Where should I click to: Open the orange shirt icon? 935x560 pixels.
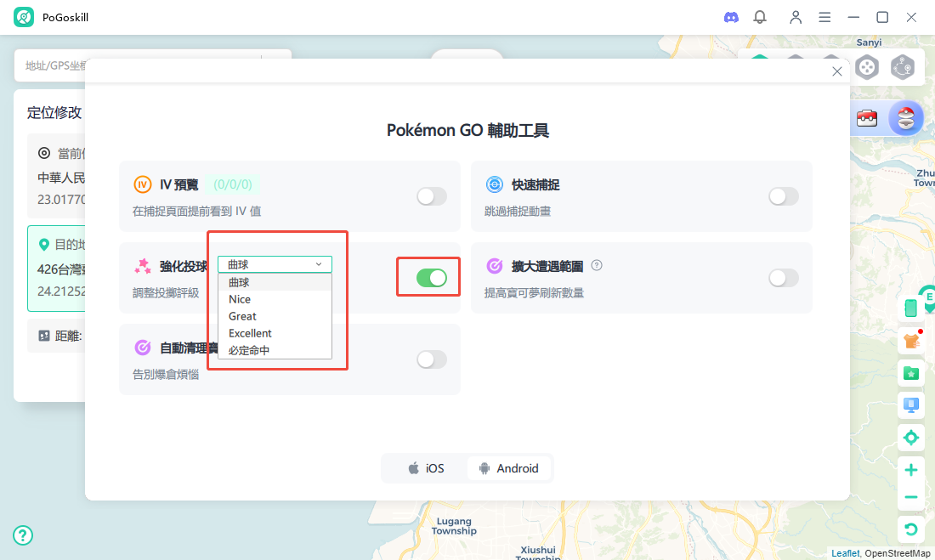(x=911, y=341)
